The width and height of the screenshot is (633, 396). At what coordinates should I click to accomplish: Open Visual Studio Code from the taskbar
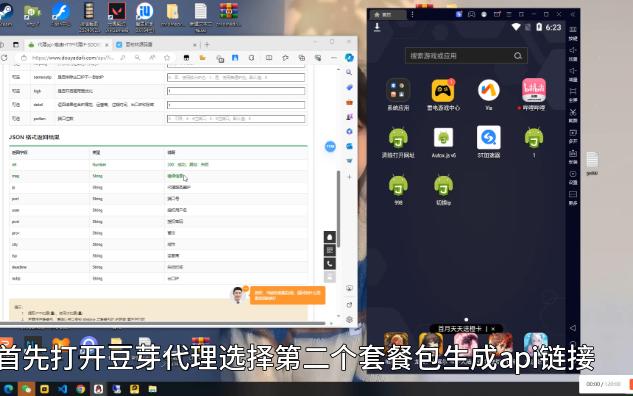62,389
